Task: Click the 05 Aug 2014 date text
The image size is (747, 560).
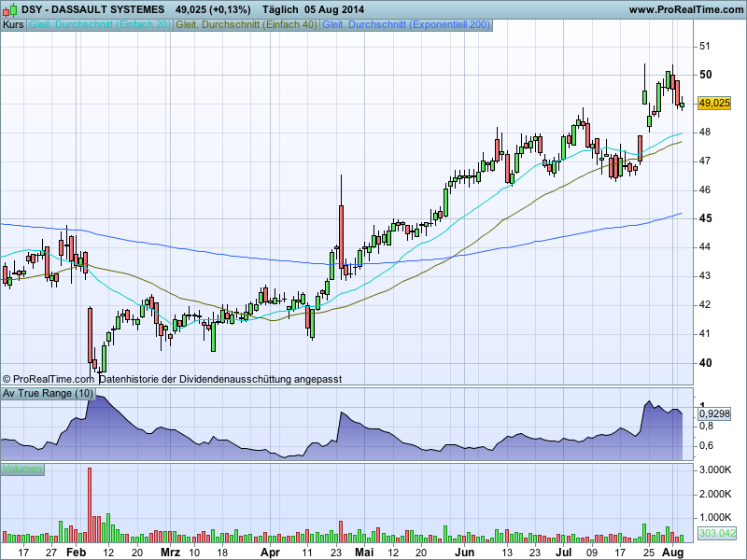Action: click(334, 9)
